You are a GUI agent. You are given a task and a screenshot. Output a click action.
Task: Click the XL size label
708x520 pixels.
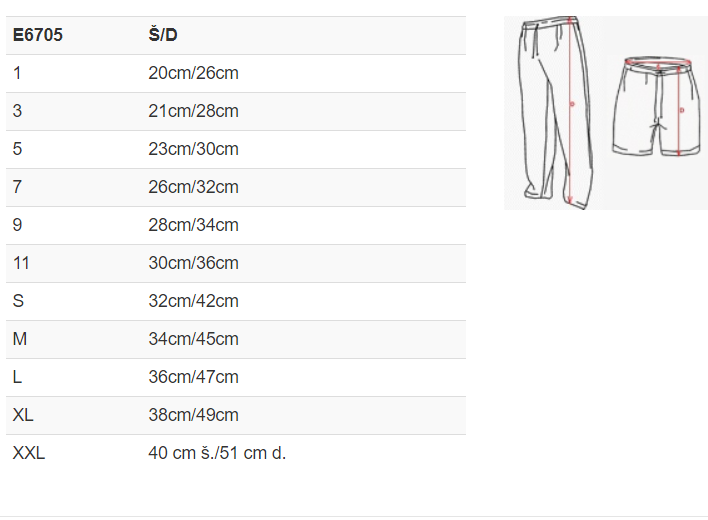point(23,415)
